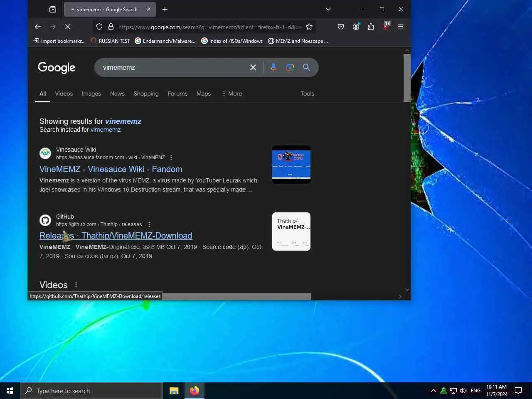This screenshot has height=399, width=532.
Task: Click the URL address bar
Action: [210, 27]
